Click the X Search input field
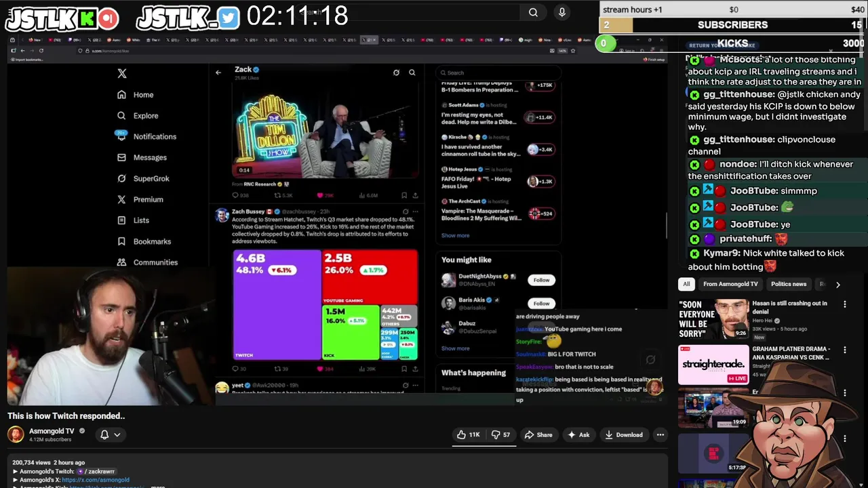Image resolution: width=868 pixels, height=488 pixels. 498,73
